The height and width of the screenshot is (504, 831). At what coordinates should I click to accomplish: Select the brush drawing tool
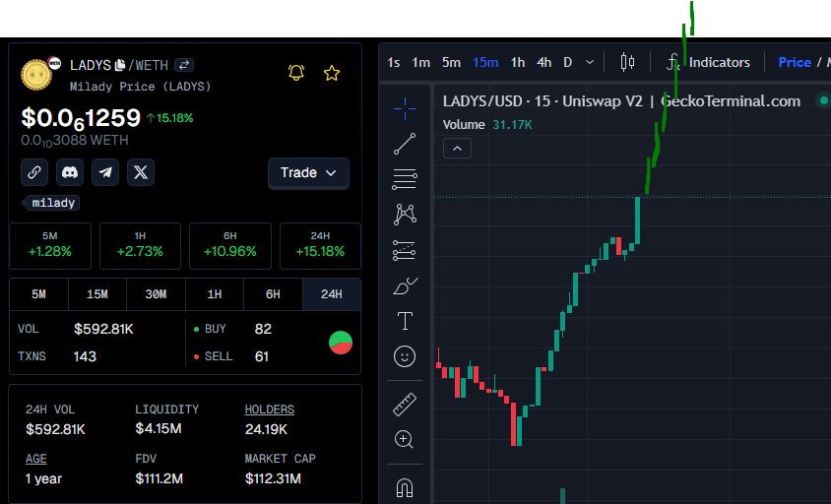(x=405, y=285)
